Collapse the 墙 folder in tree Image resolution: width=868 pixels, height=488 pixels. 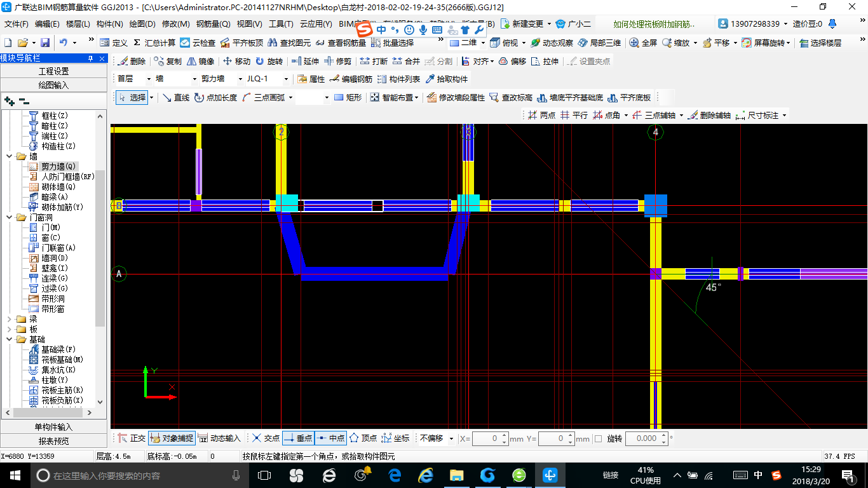coord(10,156)
